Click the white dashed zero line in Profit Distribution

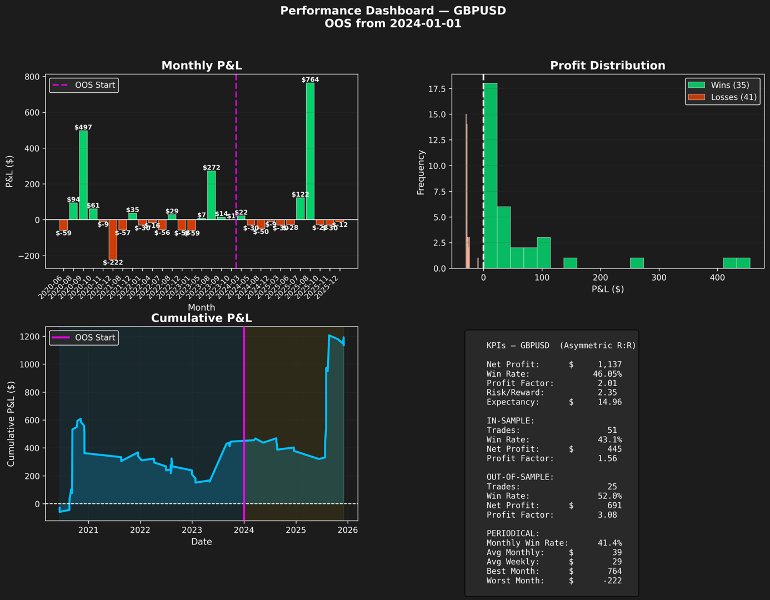tap(483, 171)
